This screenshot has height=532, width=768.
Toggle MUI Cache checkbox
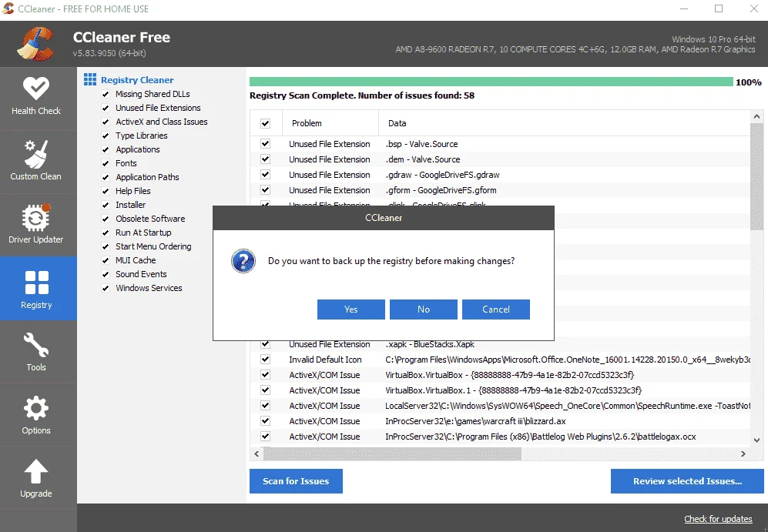click(x=106, y=260)
